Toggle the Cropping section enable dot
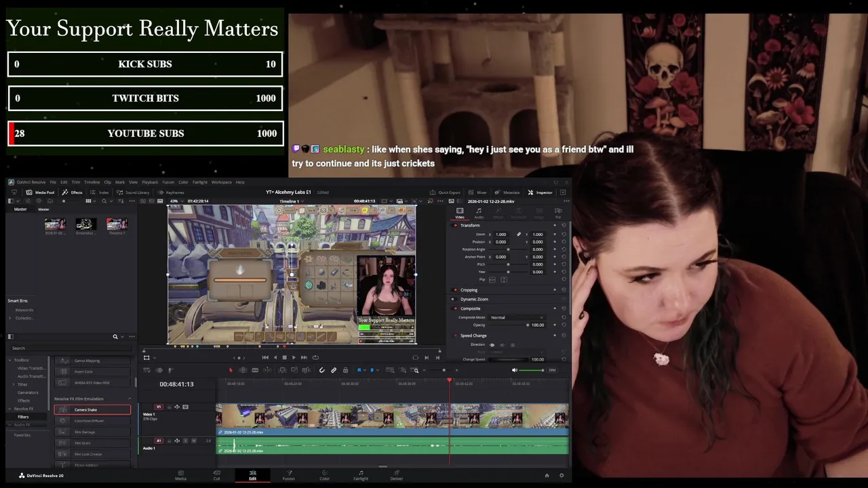The image size is (868, 488). (456, 290)
